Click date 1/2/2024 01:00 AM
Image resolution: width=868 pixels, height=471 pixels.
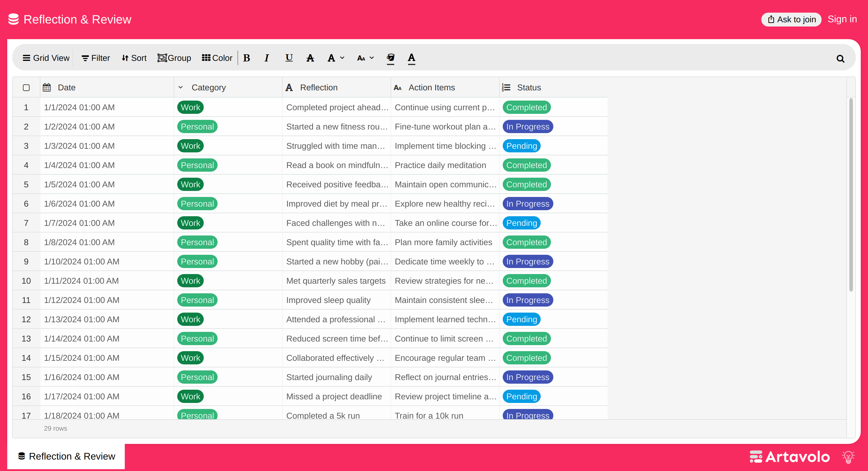click(x=79, y=126)
